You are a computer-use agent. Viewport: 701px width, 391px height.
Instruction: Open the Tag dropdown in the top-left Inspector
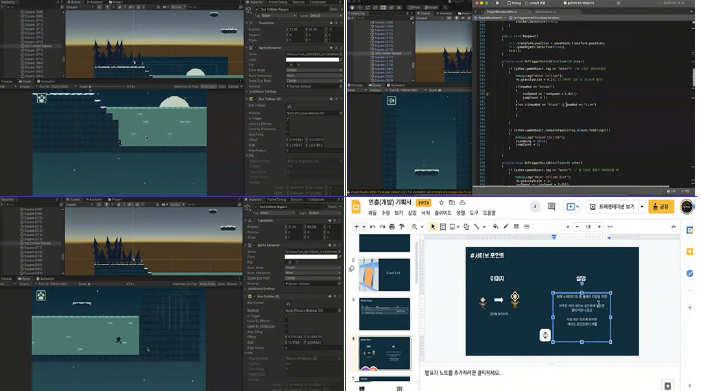click(x=280, y=16)
